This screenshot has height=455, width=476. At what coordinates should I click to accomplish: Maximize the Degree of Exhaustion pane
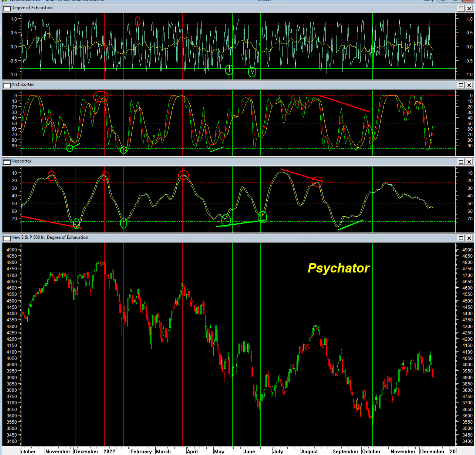[461, 8]
